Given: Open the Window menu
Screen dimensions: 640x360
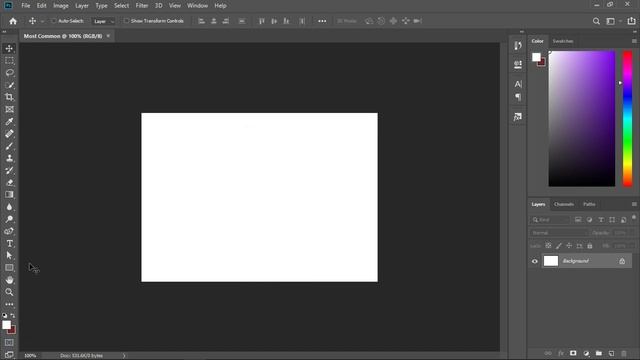Looking at the screenshot, I should (198, 6).
